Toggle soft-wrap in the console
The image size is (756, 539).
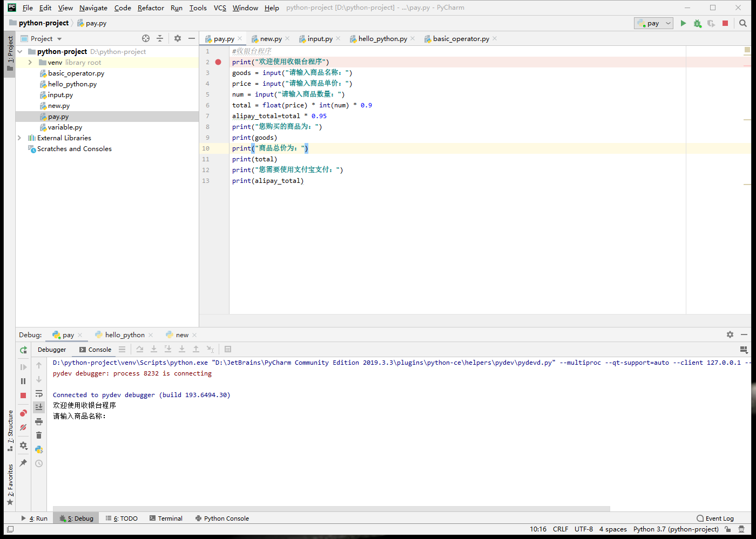[x=39, y=393]
